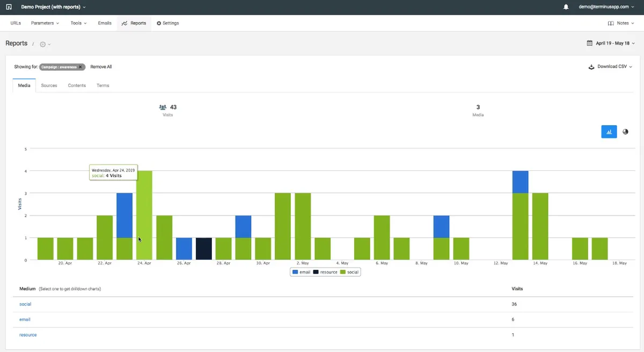The height and width of the screenshot is (352, 644).
Task: Click the Remove All button
Action: [101, 67]
